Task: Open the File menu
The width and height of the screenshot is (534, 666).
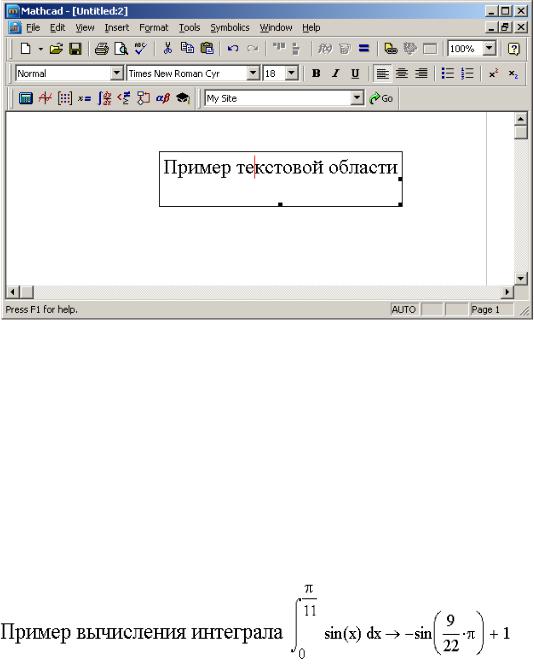Action: point(33,28)
